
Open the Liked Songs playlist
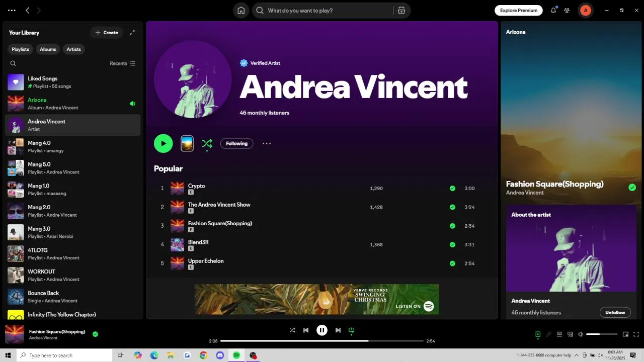click(73, 82)
